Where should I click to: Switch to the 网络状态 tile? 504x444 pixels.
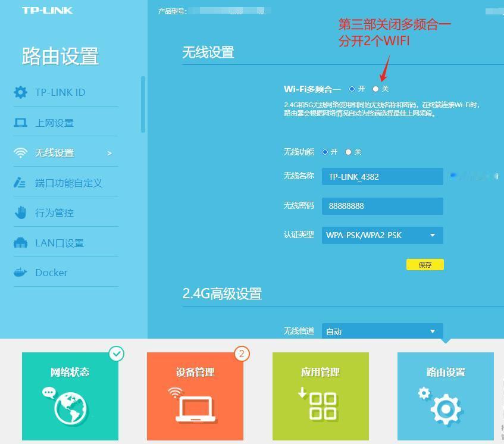pos(70,396)
